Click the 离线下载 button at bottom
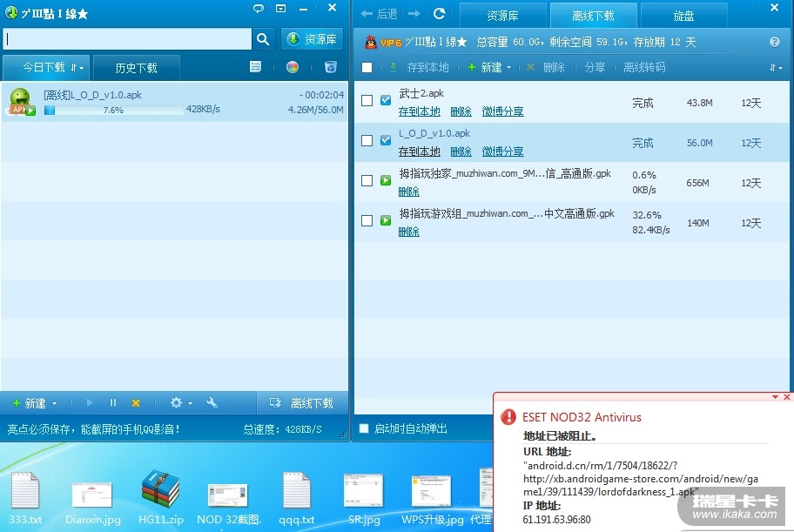 tap(302, 403)
